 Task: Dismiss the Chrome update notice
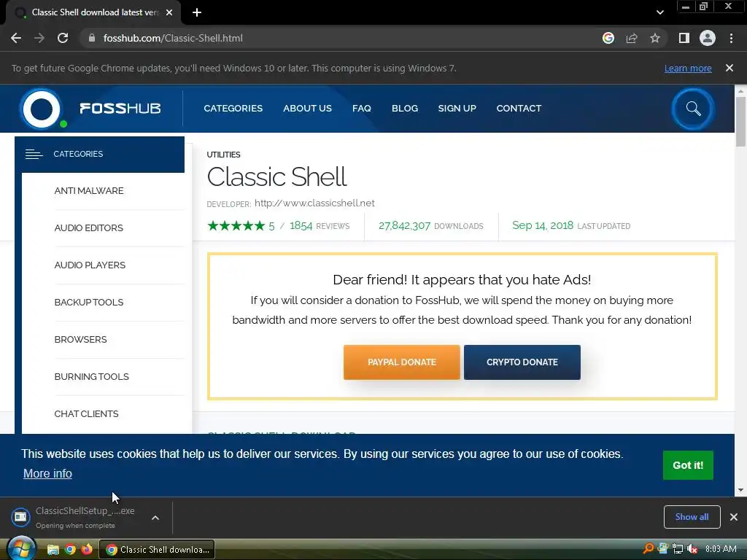(729, 68)
